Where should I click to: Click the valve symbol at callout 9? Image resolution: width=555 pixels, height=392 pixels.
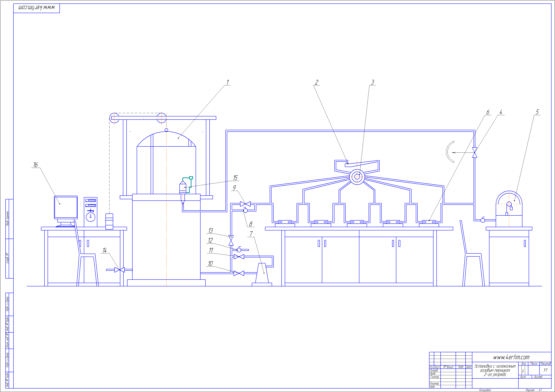(x=245, y=204)
